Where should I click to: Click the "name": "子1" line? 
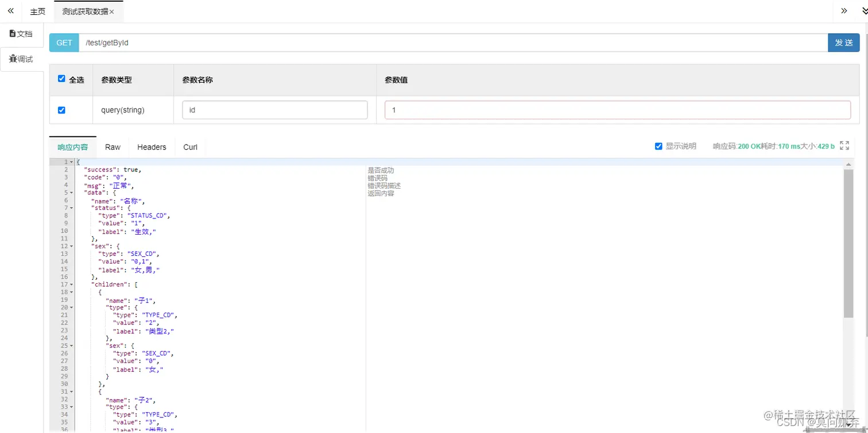[x=131, y=300]
